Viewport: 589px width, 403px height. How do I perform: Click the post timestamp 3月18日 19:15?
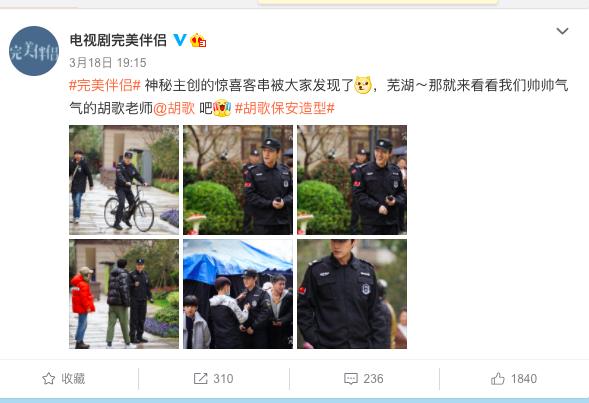[108, 62]
